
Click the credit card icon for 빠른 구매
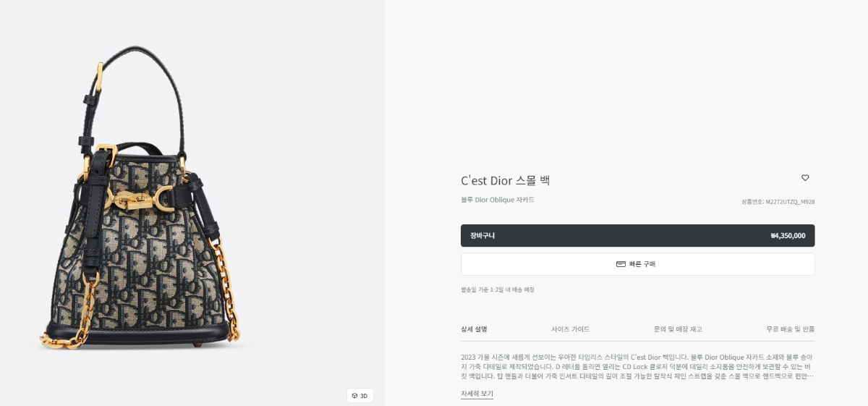click(x=621, y=264)
